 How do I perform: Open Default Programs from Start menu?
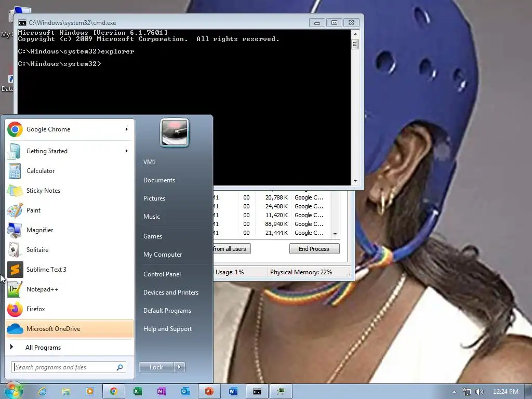click(167, 311)
